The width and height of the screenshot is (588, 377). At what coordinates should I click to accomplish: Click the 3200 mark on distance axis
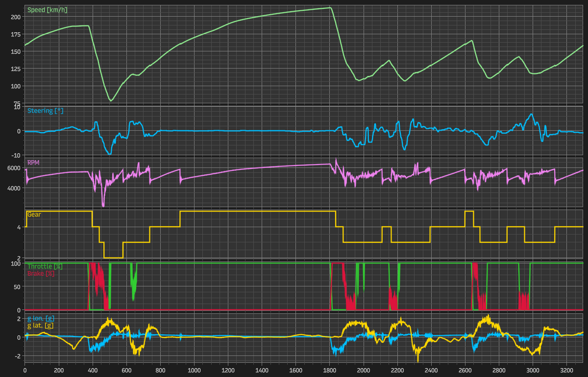(x=567, y=371)
